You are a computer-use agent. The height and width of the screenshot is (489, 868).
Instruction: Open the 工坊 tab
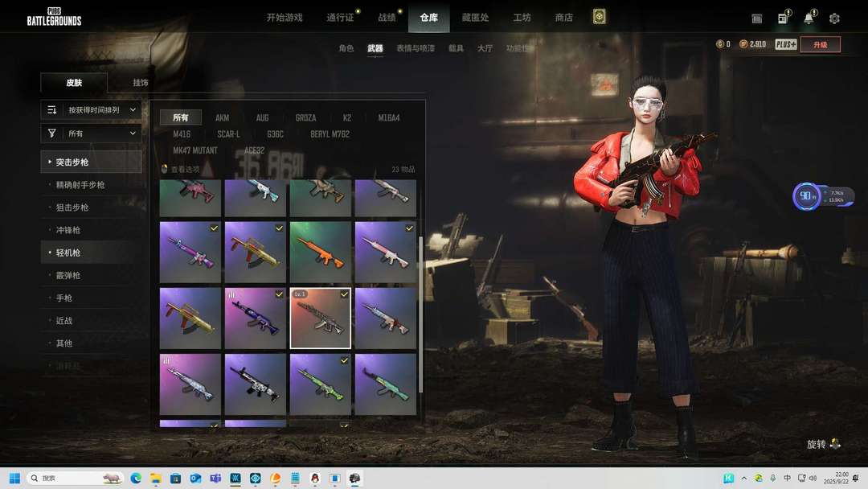(522, 18)
